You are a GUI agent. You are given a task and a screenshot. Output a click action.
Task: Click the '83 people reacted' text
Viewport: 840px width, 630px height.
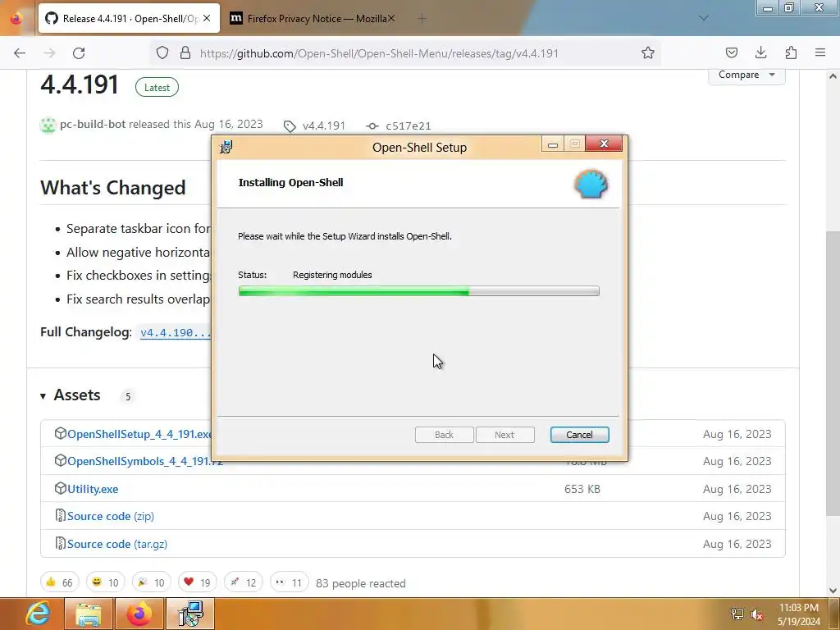coord(361,583)
